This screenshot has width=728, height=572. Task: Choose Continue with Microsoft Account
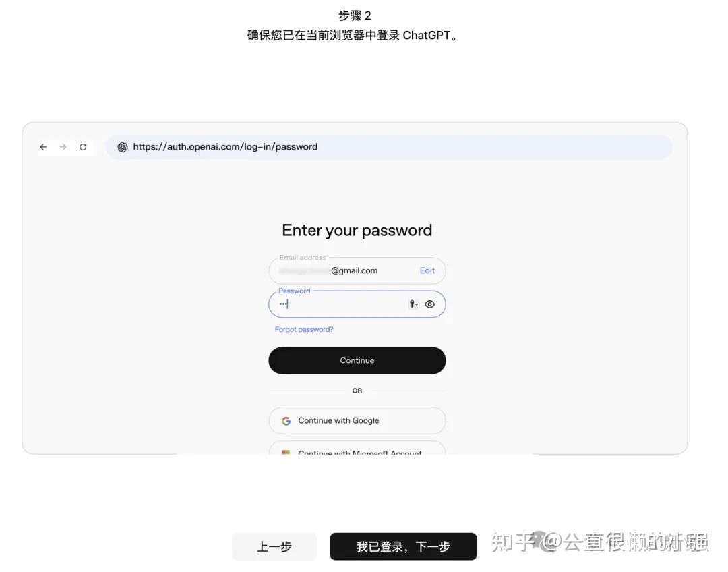[x=357, y=448]
